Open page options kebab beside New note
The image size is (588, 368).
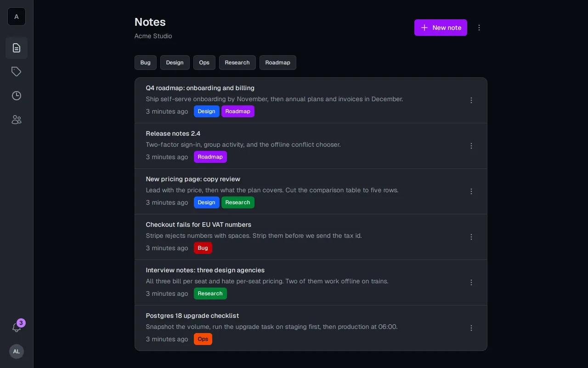[x=479, y=28]
